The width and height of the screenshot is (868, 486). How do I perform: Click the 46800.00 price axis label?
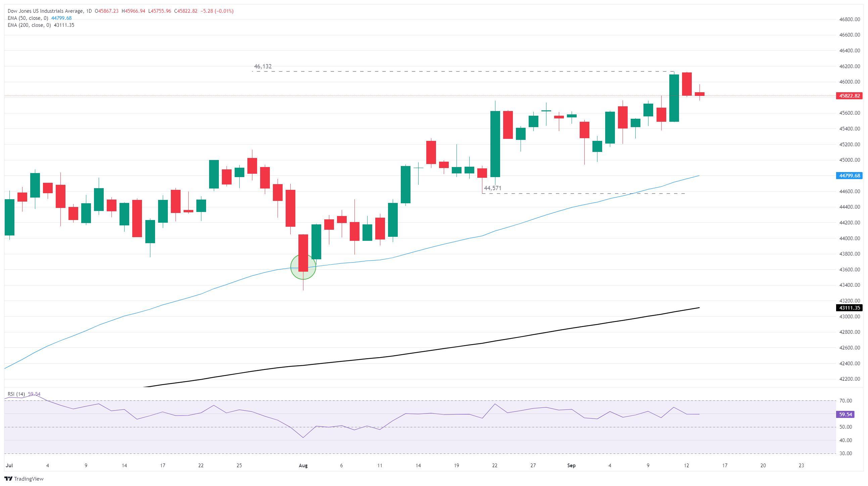click(849, 19)
